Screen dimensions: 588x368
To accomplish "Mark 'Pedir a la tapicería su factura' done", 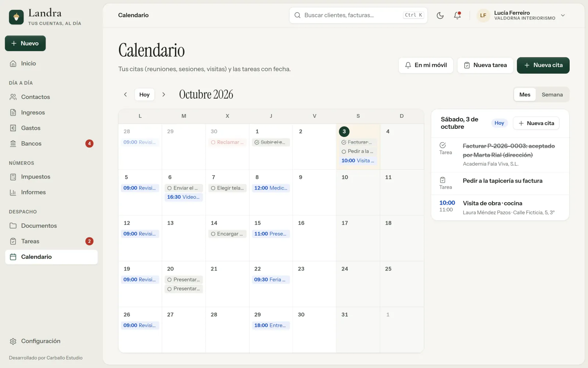I will click(442, 180).
